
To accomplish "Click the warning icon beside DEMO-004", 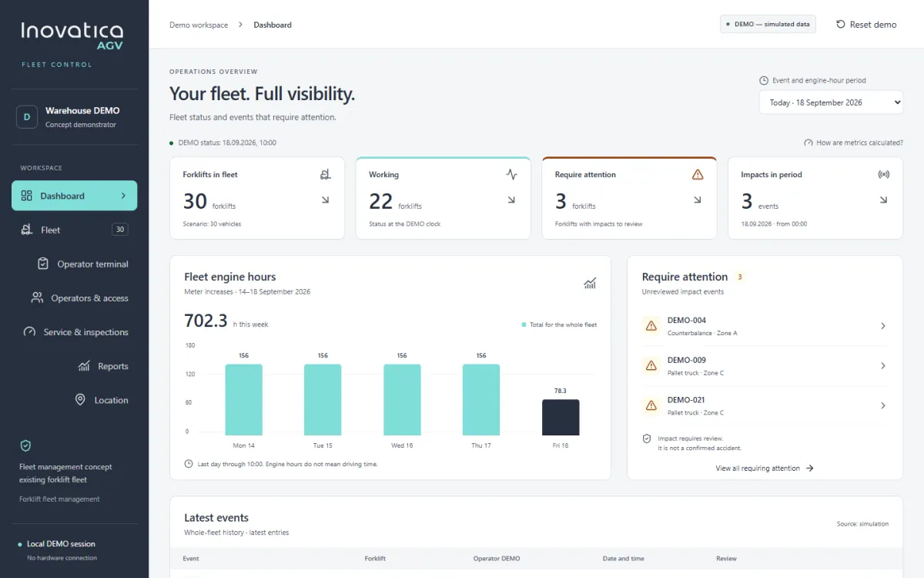I will point(651,326).
